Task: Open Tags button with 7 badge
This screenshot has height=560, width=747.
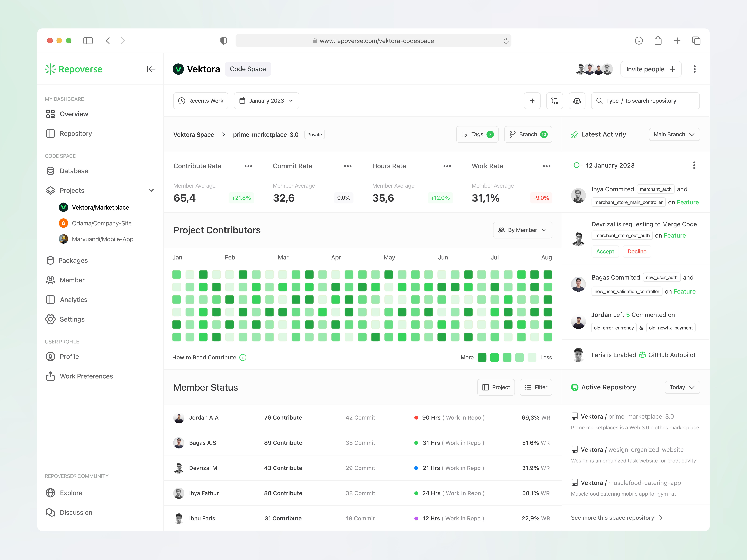Action: [477, 134]
